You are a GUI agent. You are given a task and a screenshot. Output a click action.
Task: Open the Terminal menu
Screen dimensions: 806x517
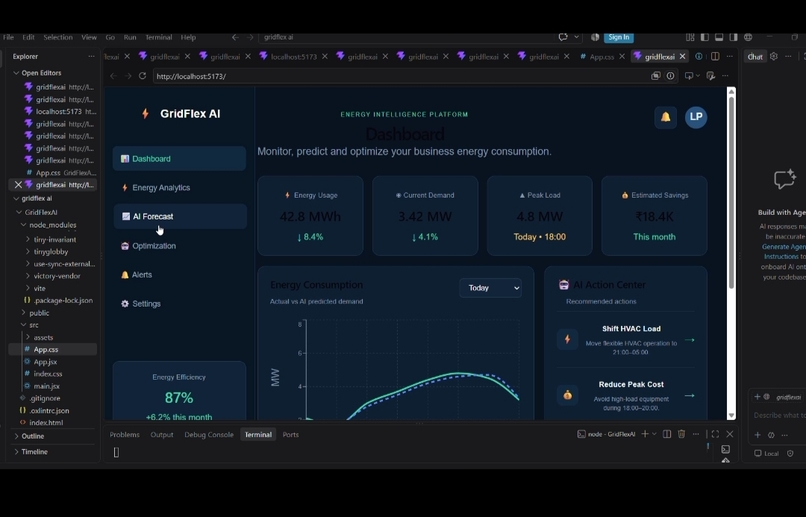pos(158,37)
